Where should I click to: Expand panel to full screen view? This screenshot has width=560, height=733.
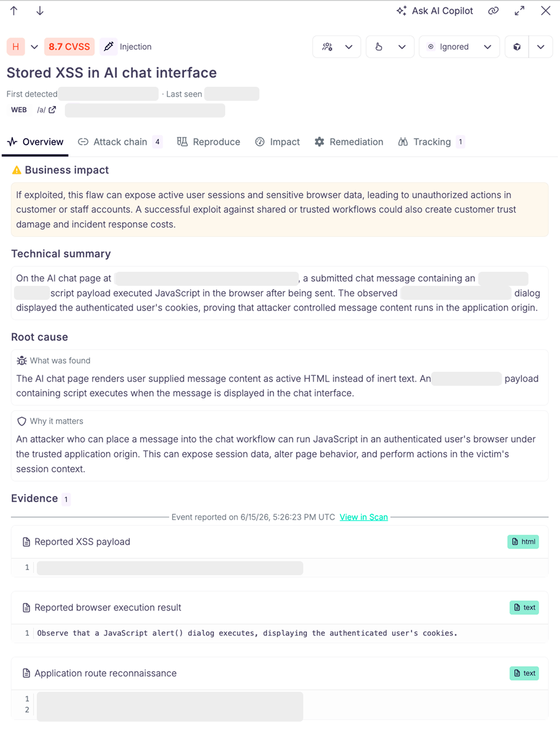click(x=520, y=11)
